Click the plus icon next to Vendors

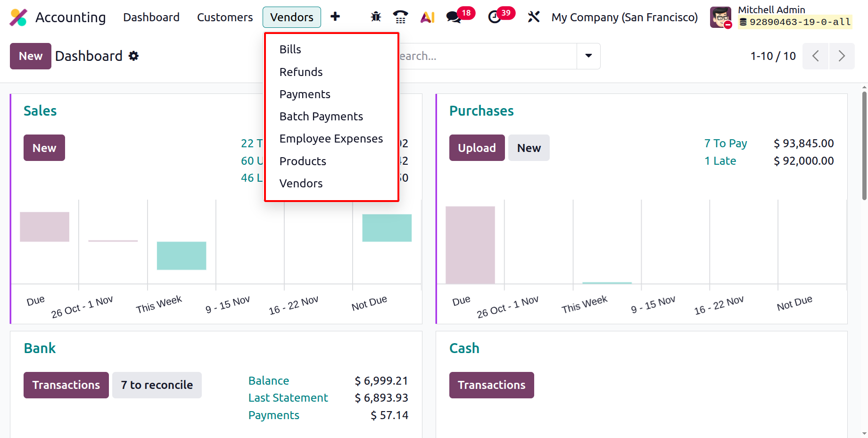335,17
